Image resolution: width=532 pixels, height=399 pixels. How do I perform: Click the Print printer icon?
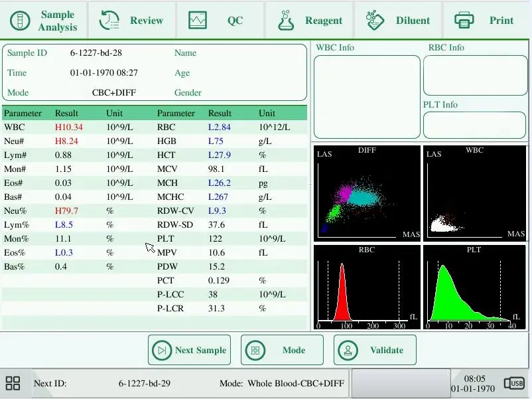click(x=464, y=21)
